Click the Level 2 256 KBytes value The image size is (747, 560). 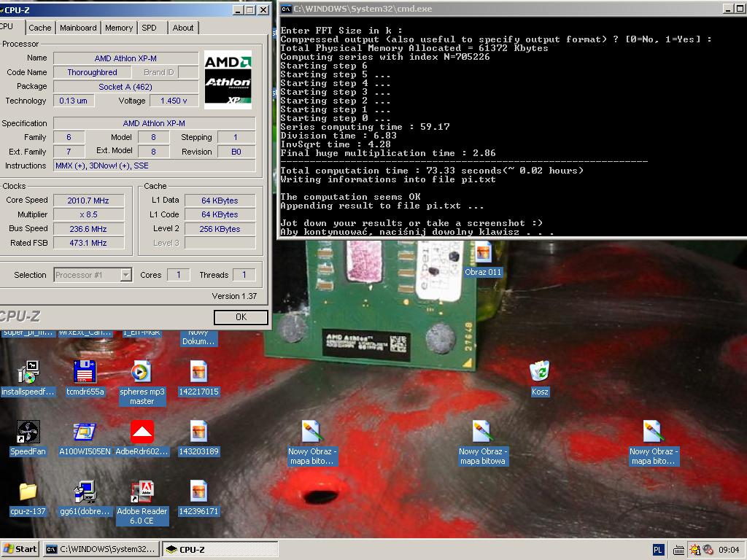pos(220,229)
